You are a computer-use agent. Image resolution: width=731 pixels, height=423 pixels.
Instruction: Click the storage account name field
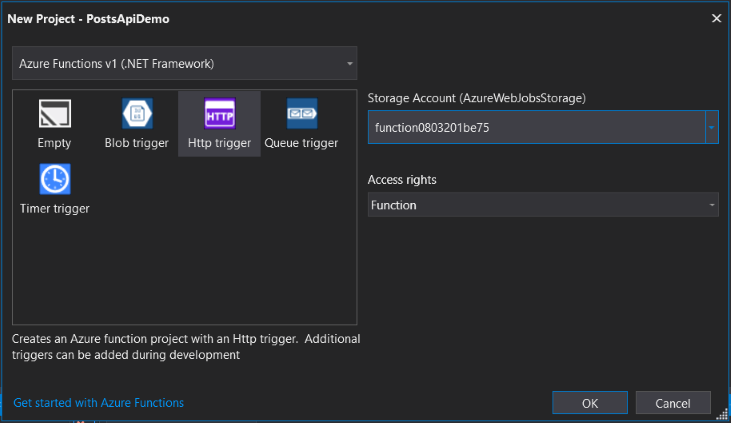[537, 127]
